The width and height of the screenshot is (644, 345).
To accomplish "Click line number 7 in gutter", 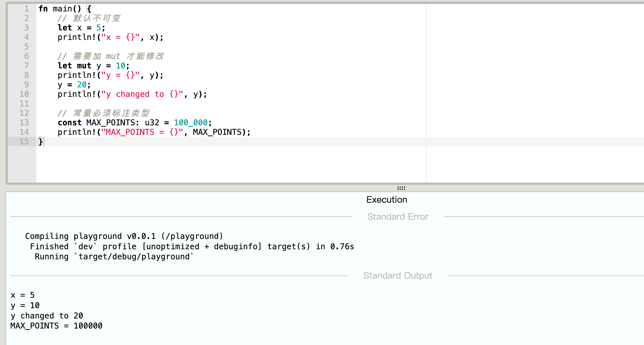I will tap(26, 66).
